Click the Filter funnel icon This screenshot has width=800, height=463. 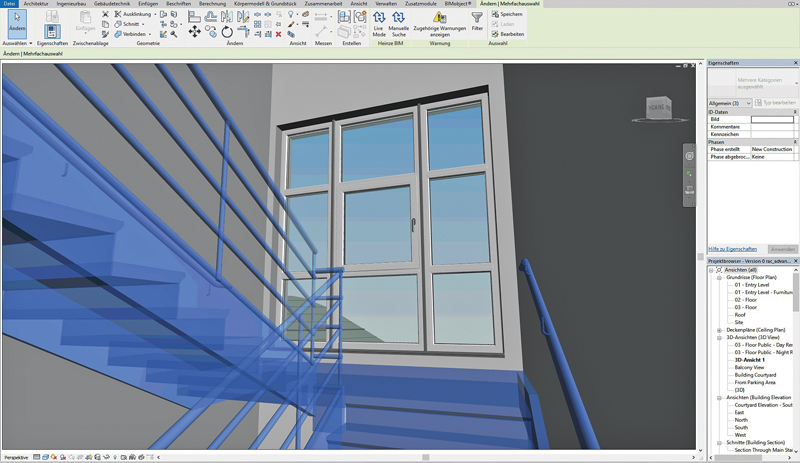coord(477,21)
